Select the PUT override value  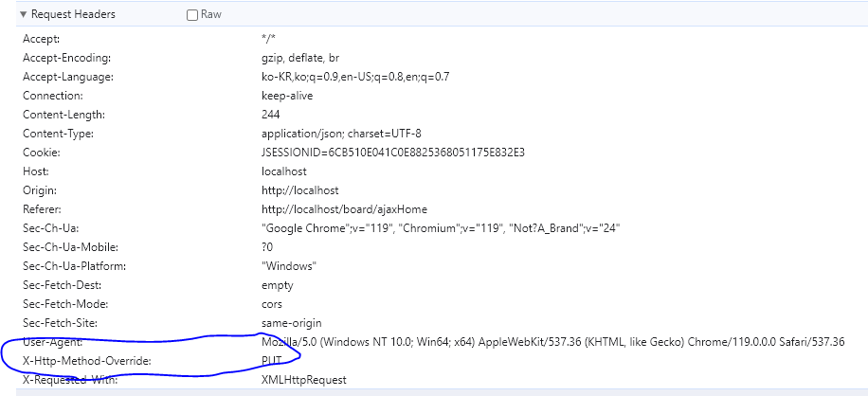coord(272,361)
